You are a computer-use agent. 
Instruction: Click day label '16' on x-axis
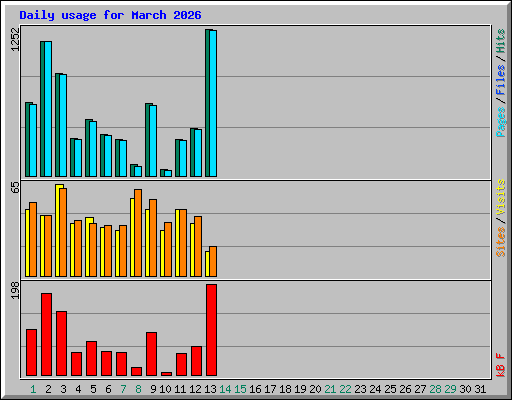click(x=255, y=389)
